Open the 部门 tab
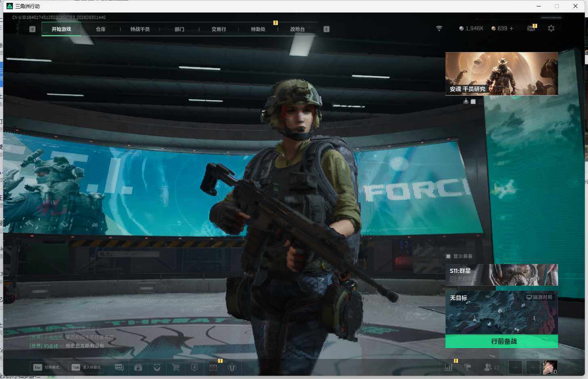The height and width of the screenshot is (379, 588). pos(179,29)
